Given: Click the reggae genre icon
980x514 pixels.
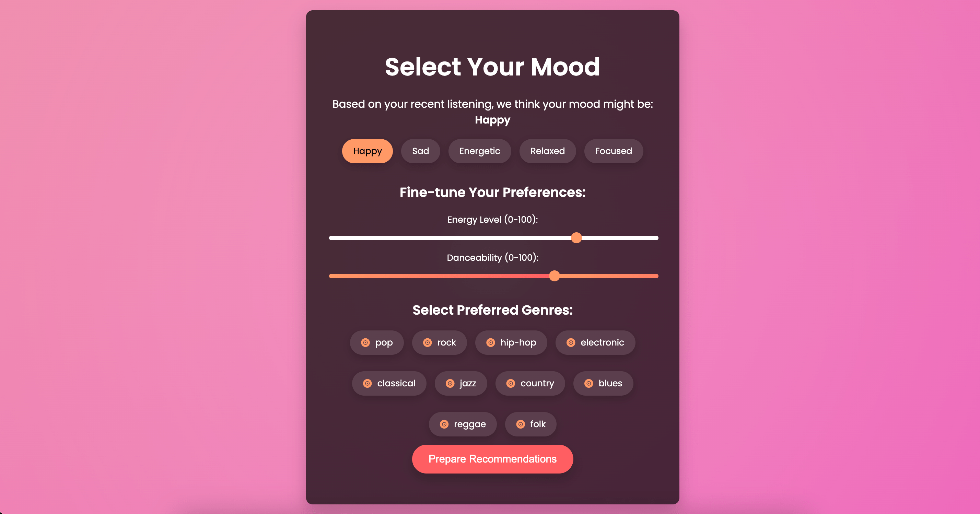Looking at the screenshot, I should 444,424.
